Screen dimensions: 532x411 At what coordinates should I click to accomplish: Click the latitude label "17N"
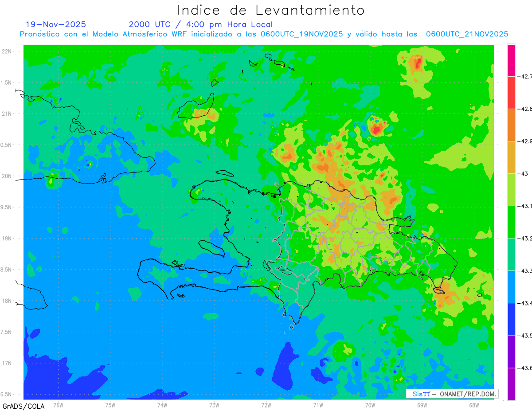click(7, 364)
